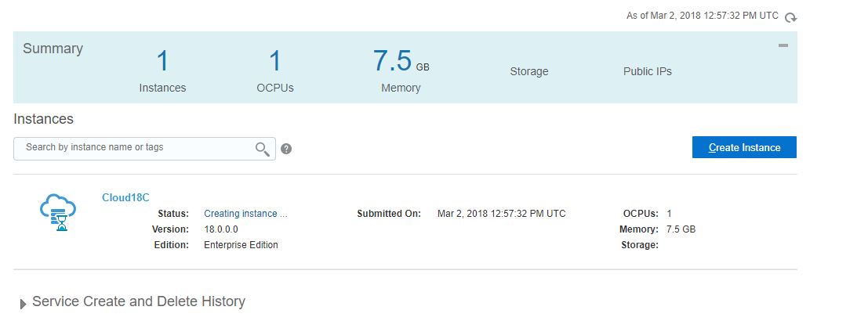Click the Public IPs summary label
The height and width of the screenshot is (321, 868).
(648, 71)
